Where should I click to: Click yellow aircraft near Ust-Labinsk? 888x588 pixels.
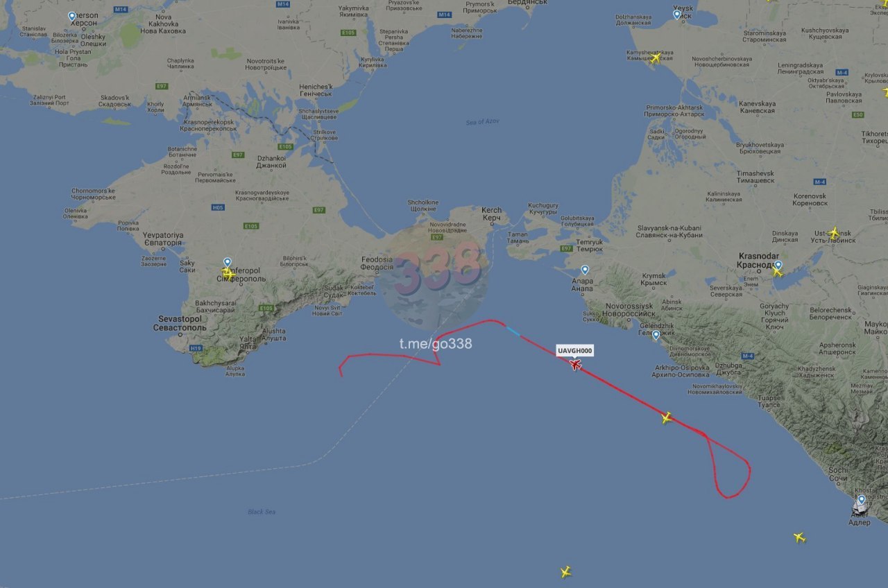point(834,233)
